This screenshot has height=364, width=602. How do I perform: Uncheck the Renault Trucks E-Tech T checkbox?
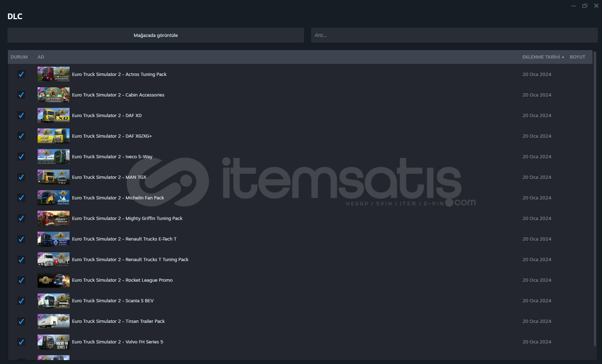coord(21,239)
